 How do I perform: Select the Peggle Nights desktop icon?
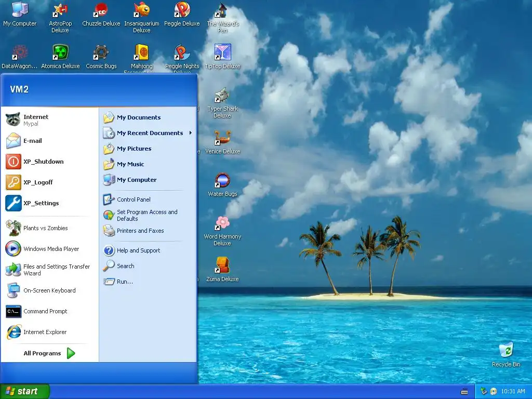[x=182, y=58]
